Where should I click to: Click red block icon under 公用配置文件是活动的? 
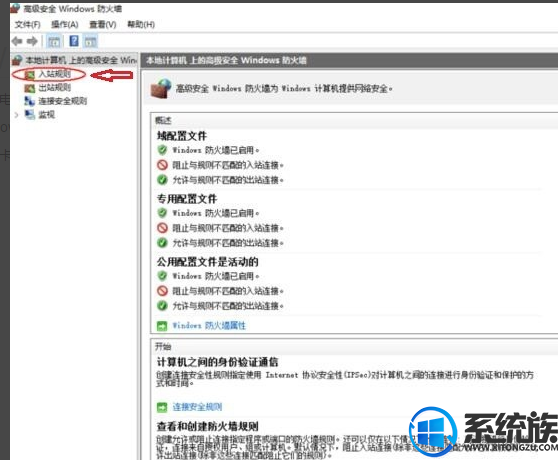(162, 291)
